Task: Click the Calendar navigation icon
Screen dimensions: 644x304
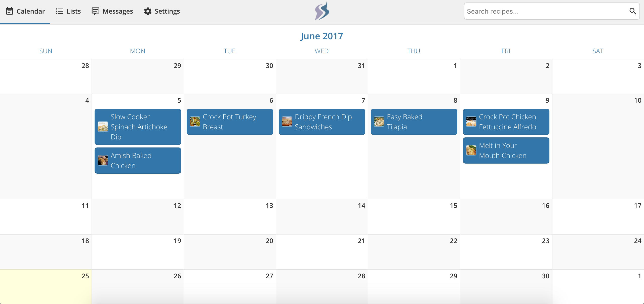Action: 10,11
